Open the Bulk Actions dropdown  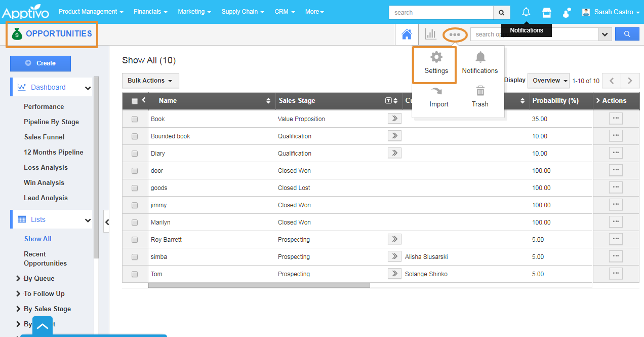[150, 81]
